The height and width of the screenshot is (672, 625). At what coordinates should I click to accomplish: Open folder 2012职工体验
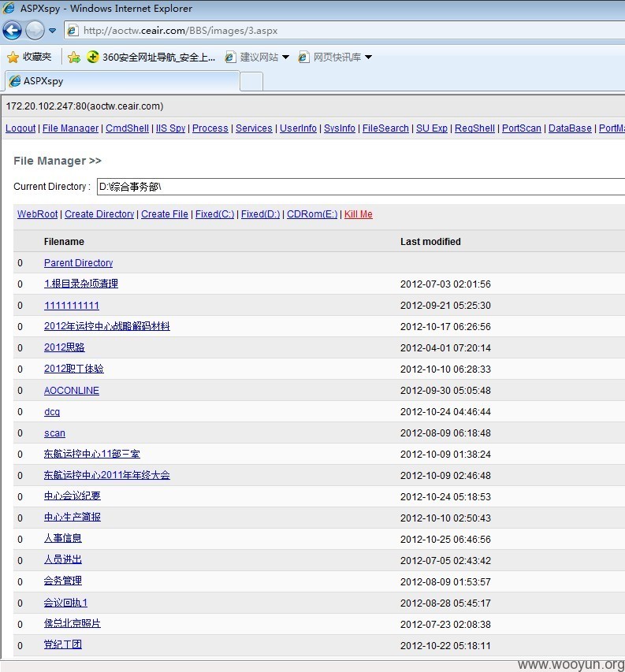point(74,369)
